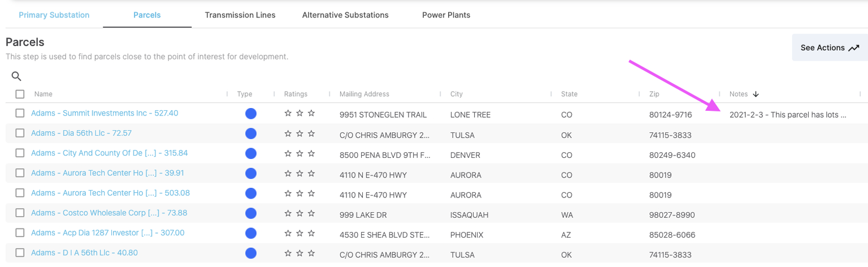Click second star in City And County row
This screenshot has width=868, height=267.
point(300,153)
